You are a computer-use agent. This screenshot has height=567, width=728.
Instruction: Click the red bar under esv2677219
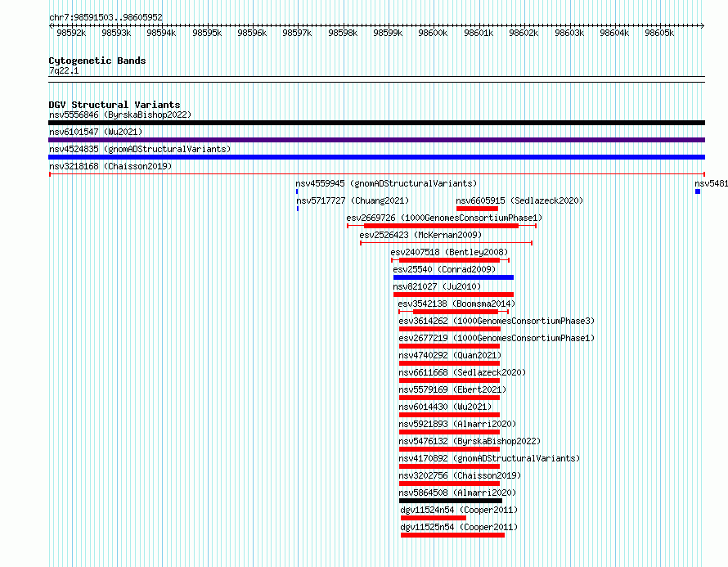449,346
